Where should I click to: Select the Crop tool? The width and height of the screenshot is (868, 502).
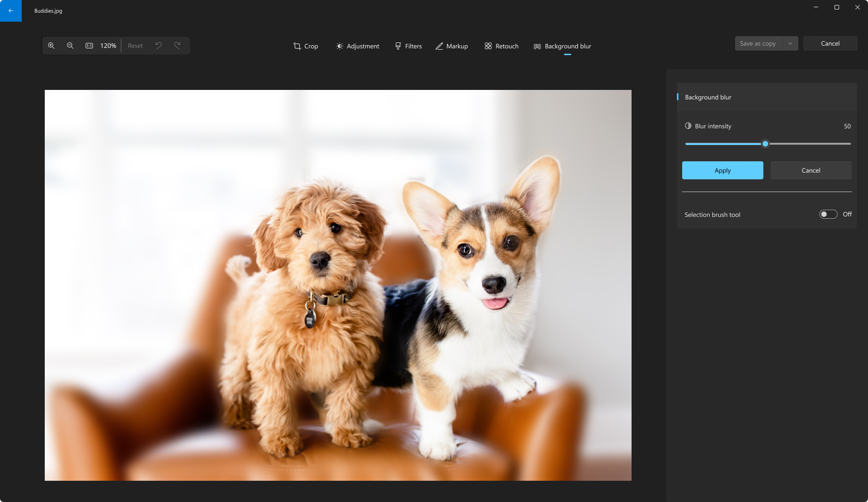pyautogui.click(x=305, y=46)
